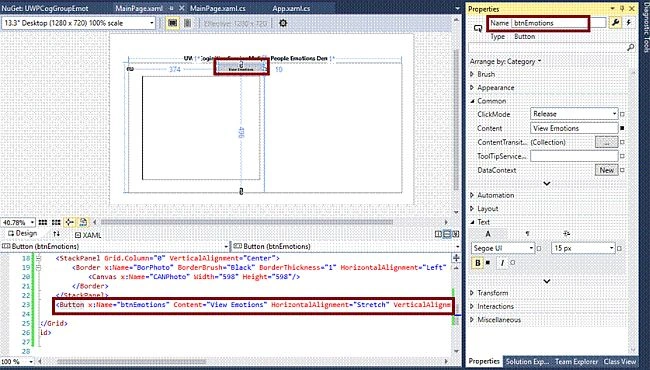This screenshot has width=650, height=370.
Task: Expand the Miscellaneous category
Action: [x=472, y=320]
